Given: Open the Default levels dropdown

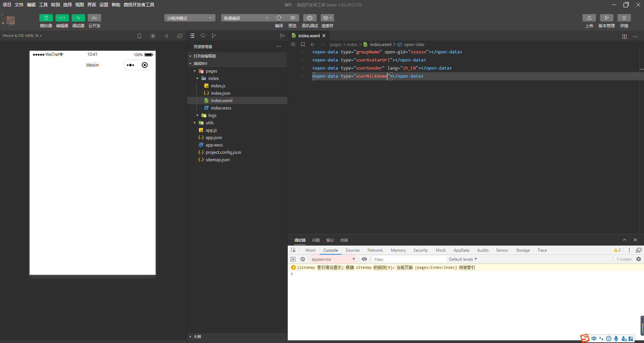Looking at the screenshot, I should [463, 259].
